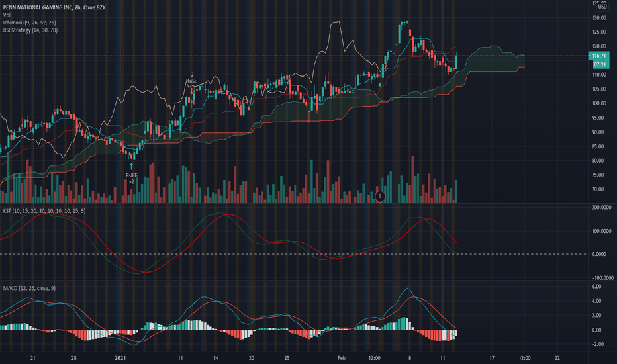Click the 2021 label on the time axis
Image resolution: width=617 pixels, height=364 pixels.
tap(120, 358)
